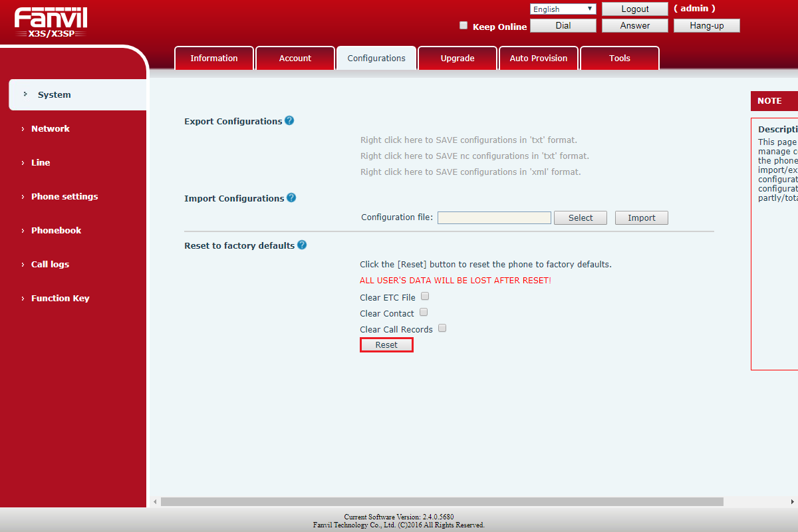The height and width of the screenshot is (532, 798).
Task: Expand the Network sidebar section
Action: 51,129
